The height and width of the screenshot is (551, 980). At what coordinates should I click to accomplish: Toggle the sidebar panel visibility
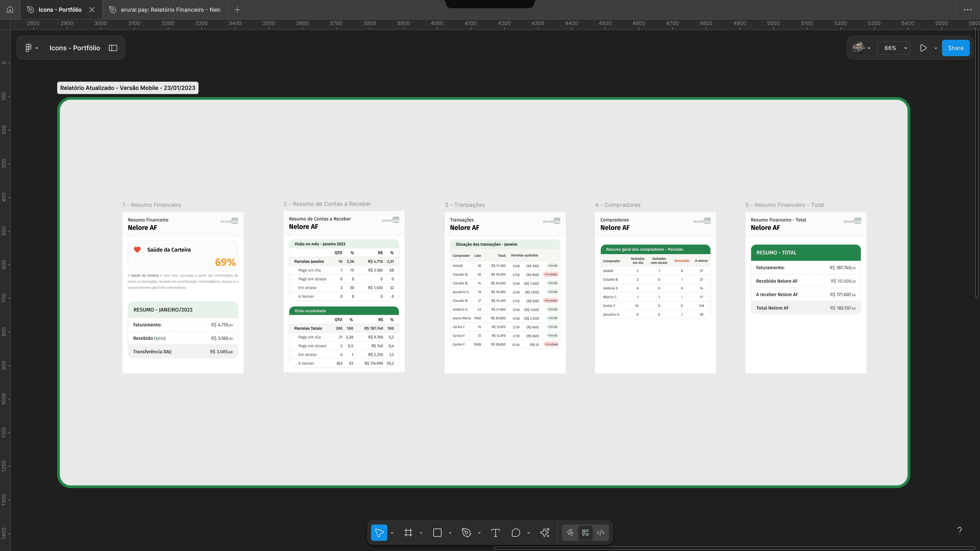[113, 48]
